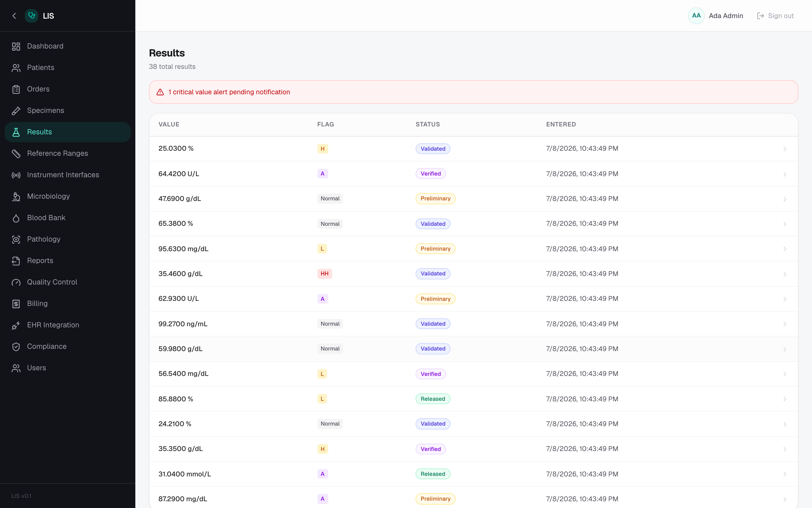Viewport: 812px width, 508px height.
Task: Click the STATUS column header
Action: pos(427,124)
